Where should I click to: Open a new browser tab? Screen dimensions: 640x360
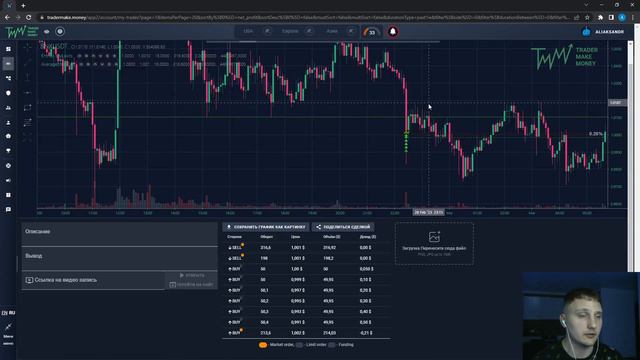(23, 5)
